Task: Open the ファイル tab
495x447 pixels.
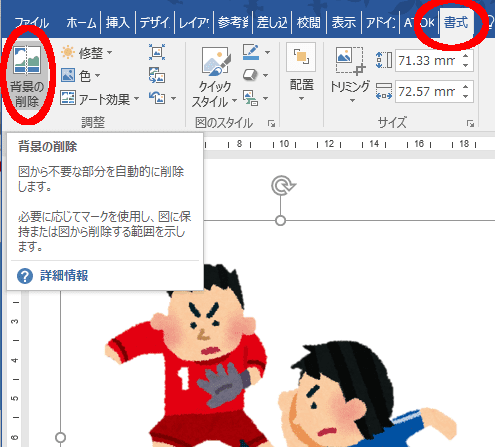Action: [32, 23]
